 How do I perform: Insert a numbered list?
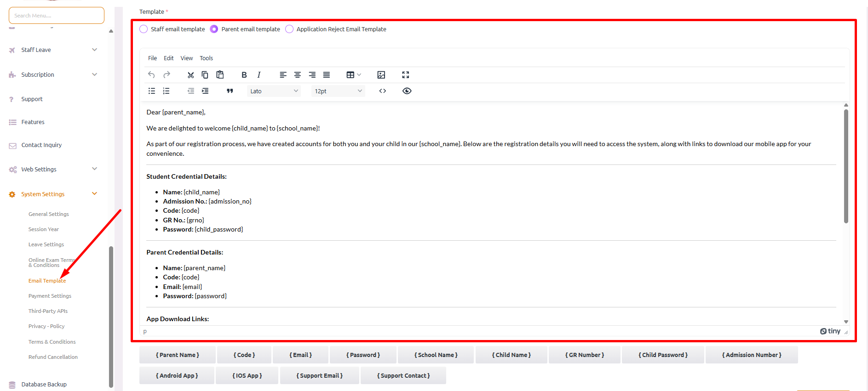166,91
